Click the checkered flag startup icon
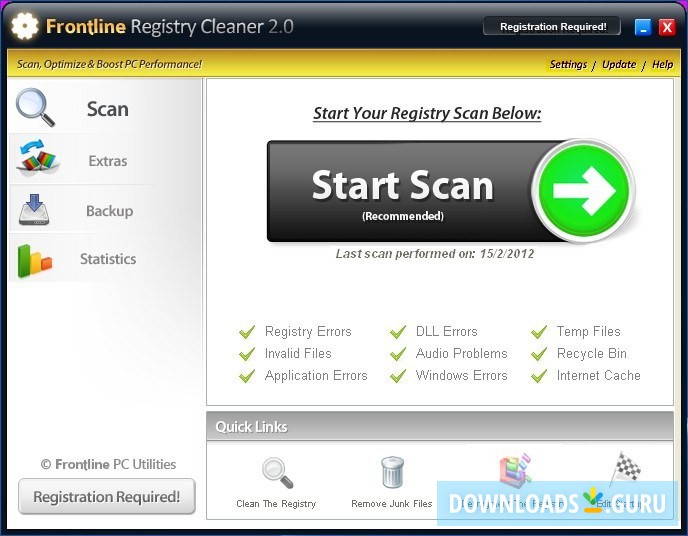 pos(626,469)
